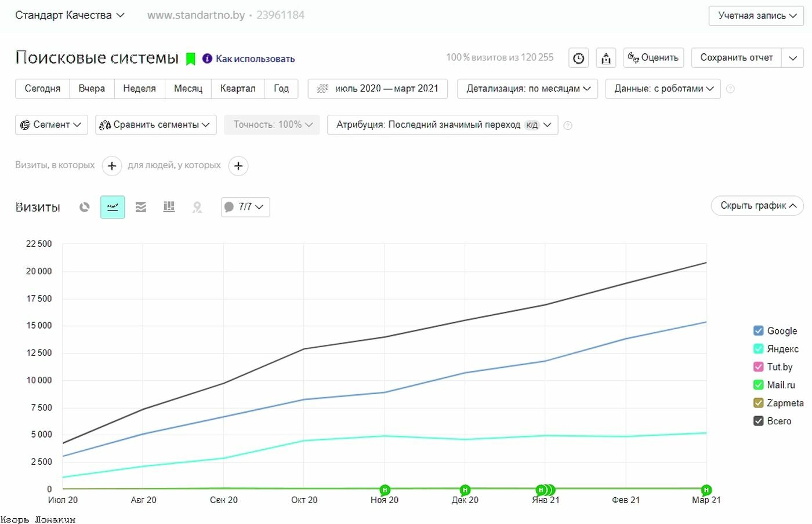Click the export report icon
The image size is (812, 524).
point(606,58)
